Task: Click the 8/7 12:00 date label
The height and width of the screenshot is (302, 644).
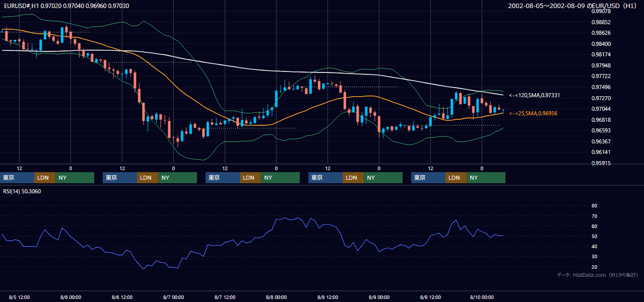Action: coord(225,297)
